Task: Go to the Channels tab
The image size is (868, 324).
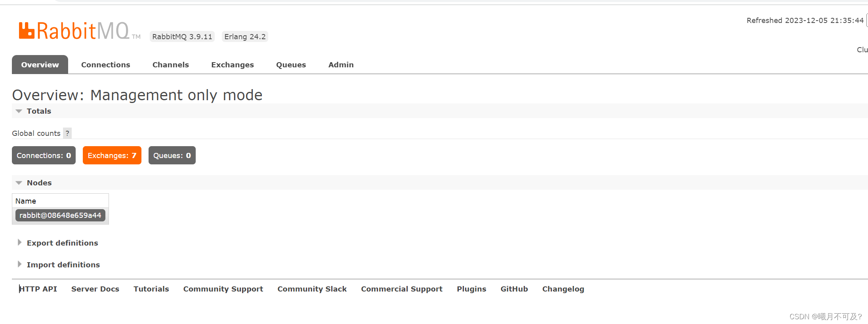Action: pos(171,65)
